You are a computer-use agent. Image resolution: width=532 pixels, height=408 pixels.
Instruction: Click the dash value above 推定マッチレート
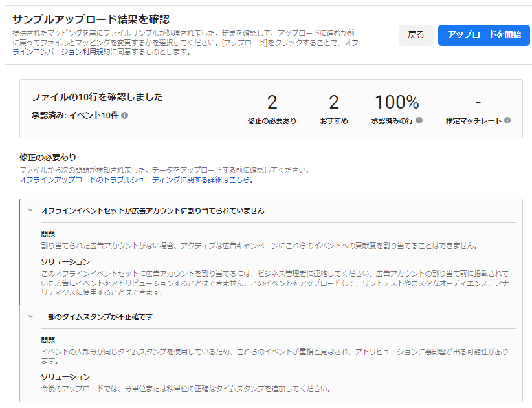pyautogui.click(x=478, y=102)
